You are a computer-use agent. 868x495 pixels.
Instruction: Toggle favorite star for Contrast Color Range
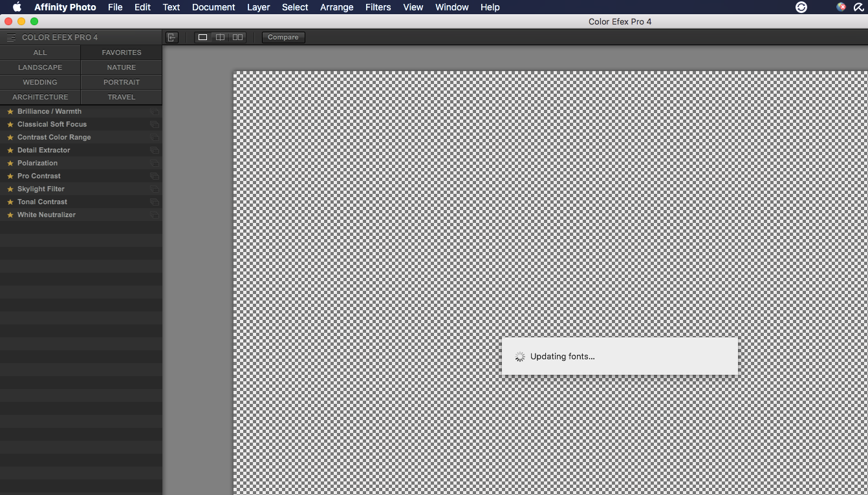coord(10,137)
